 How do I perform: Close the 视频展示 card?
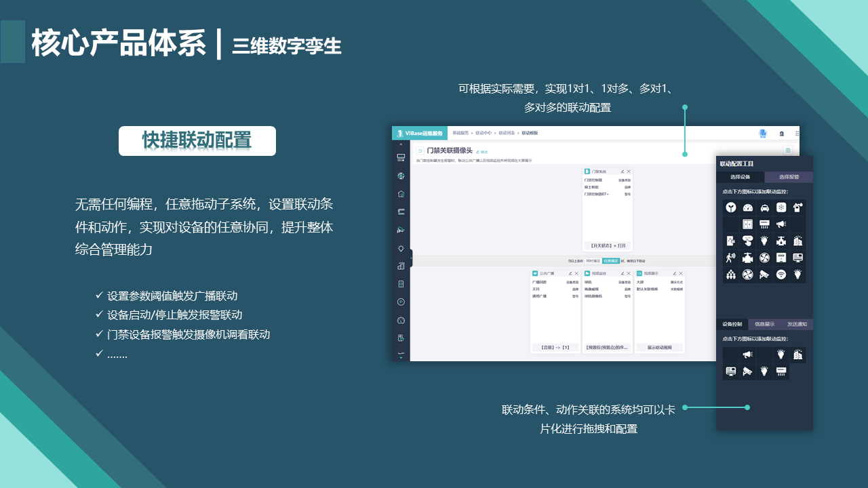pos(680,273)
